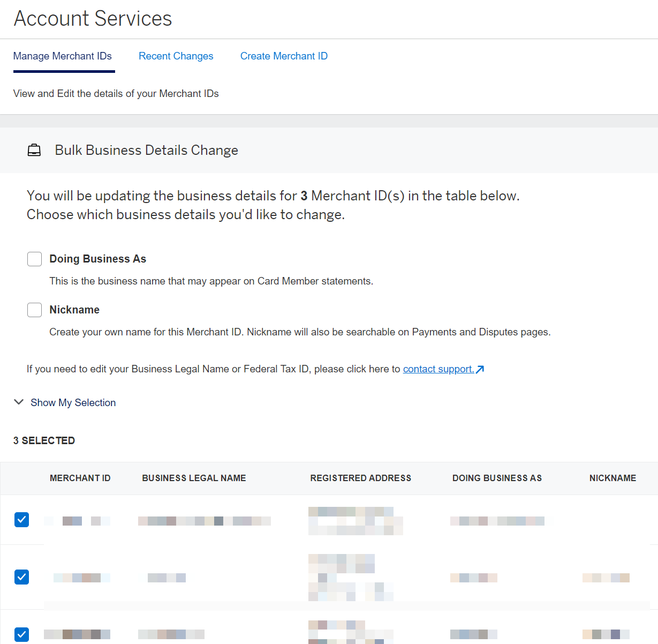Viewport: 658px width, 644px height.
Task: Click the Account Services heading
Action: point(92,18)
